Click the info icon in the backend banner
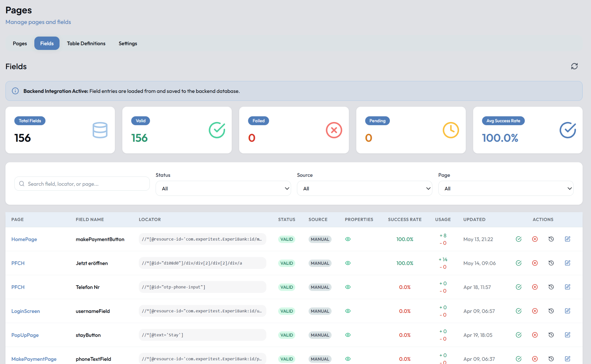 point(15,91)
